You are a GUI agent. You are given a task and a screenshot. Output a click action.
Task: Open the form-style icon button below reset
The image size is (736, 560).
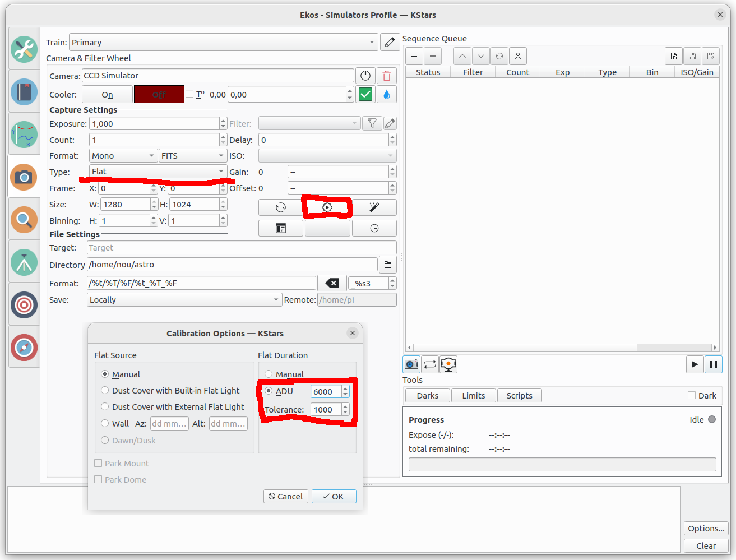(x=281, y=228)
